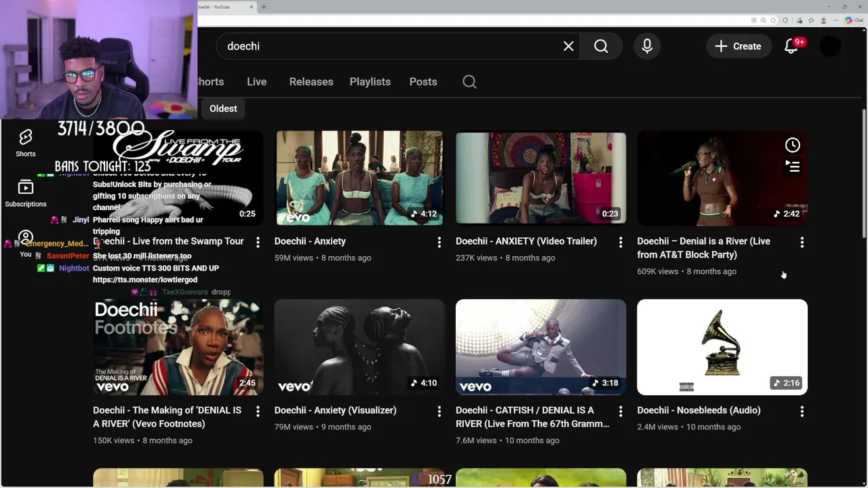Open the You section in the sidebar
The image size is (868, 488).
click(26, 244)
